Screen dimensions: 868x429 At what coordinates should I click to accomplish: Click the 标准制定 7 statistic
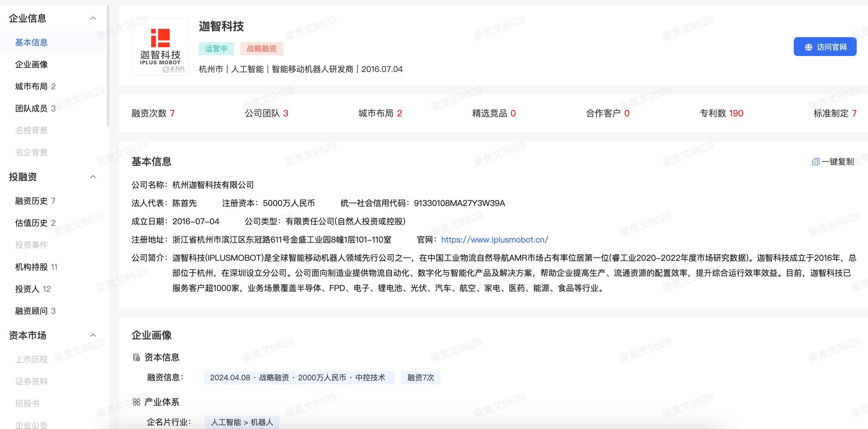pyautogui.click(x=835, y=113)
